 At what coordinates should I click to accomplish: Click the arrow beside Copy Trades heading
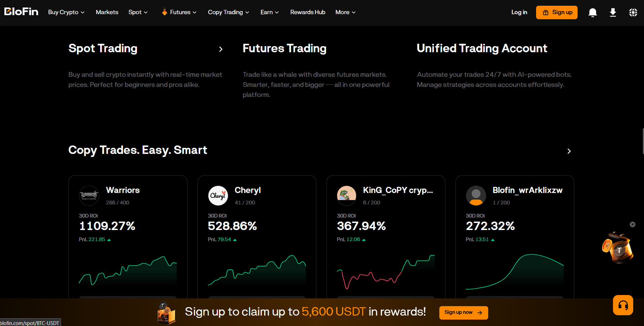click(x=569, y=151)
